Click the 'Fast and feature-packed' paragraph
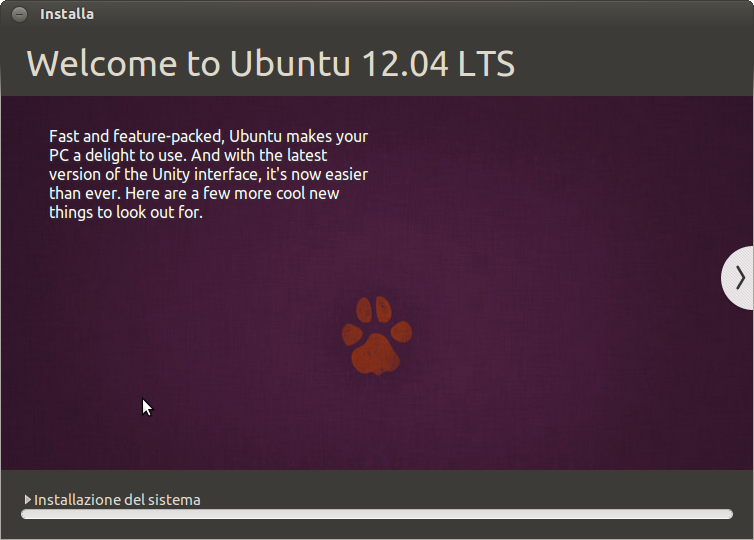Image resolution: width=754 pixels, height=540 pixels. click(x=208, y=174)
